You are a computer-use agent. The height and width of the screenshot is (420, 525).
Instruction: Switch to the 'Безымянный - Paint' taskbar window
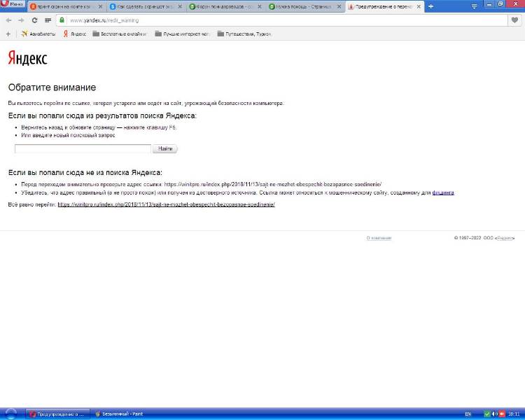click(x=119, y=414)
